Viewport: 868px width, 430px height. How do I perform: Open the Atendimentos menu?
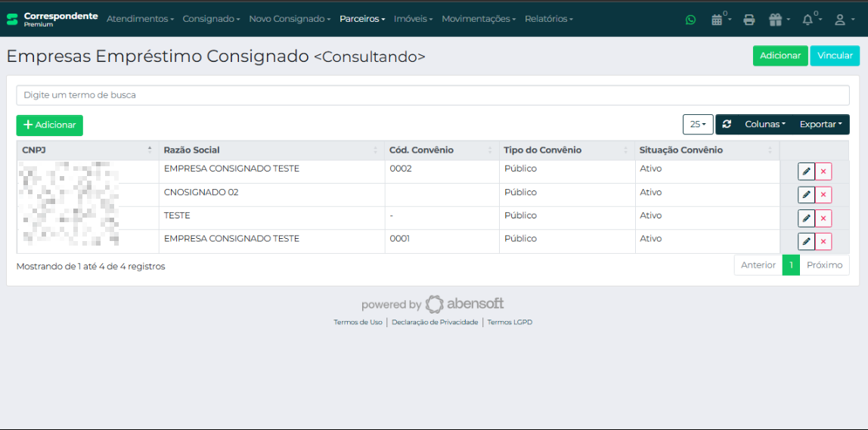pyautogui.click(x=140, y=19)
